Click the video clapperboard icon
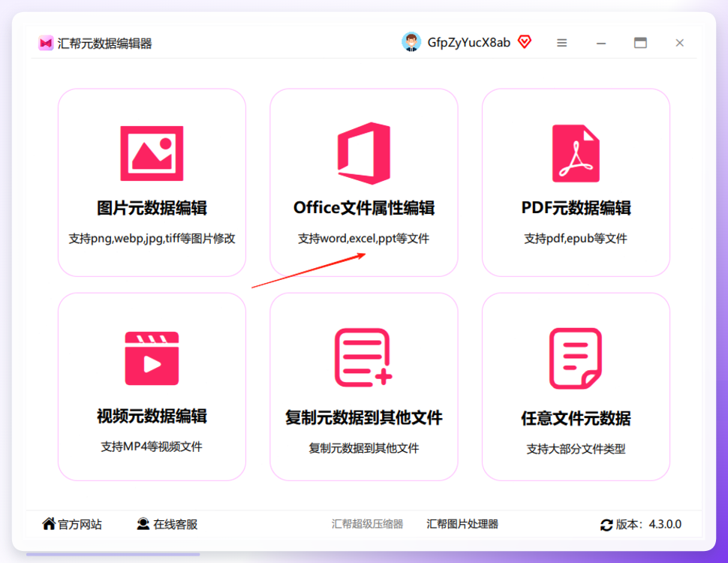Viewport: 728px width, 563px height. click(x=152, y=358)
